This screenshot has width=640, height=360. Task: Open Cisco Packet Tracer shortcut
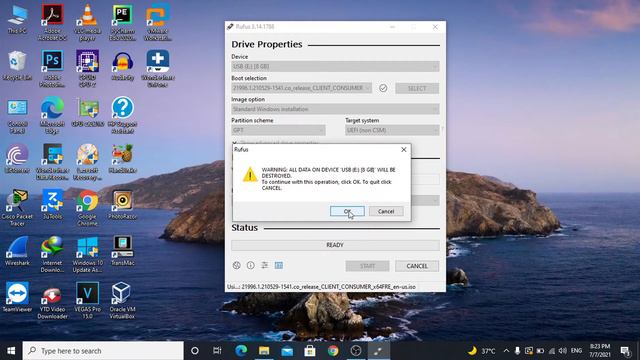click(x=17, y=208)
